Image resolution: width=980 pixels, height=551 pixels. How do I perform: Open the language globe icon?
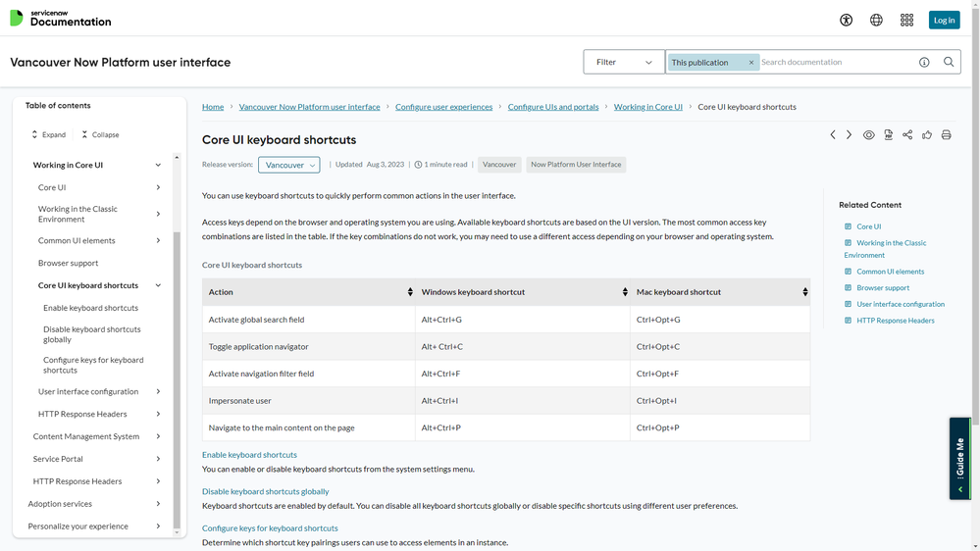pyautogui.click(x=876, y=20)
